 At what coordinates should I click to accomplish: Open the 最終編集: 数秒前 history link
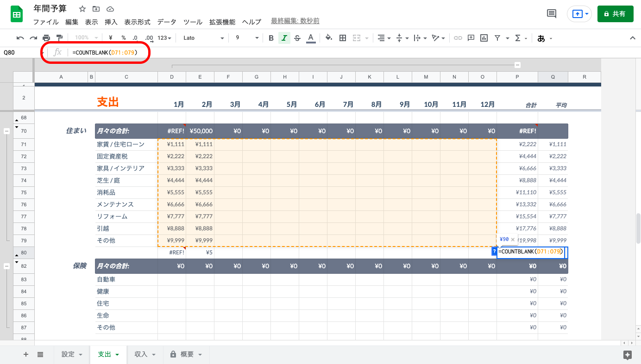point(295,21)
